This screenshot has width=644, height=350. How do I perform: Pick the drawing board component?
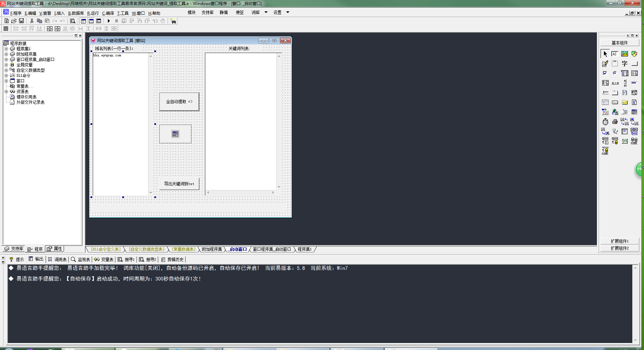[x=605, y=63]
